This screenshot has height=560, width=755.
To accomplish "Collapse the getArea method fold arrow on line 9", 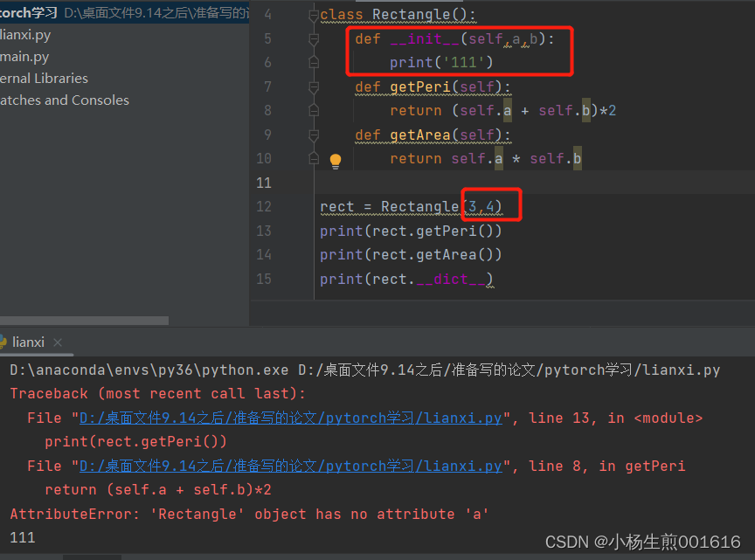I will (x=314, y=134).
